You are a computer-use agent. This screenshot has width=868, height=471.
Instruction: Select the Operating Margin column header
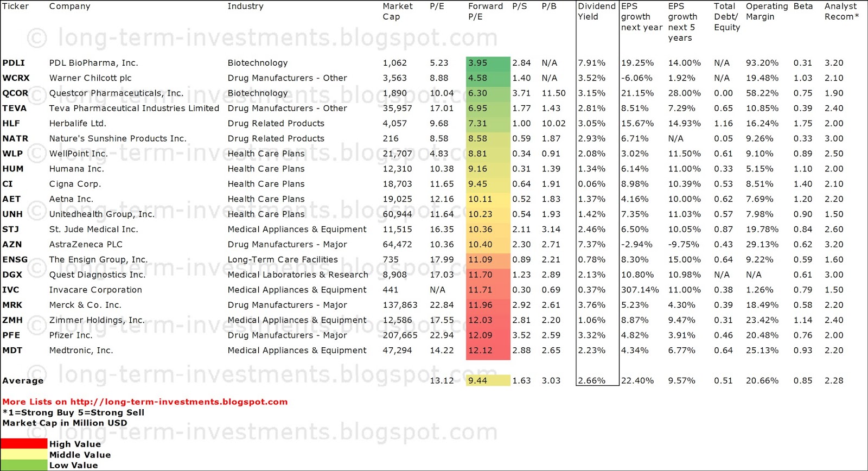(x=767, y=12)
